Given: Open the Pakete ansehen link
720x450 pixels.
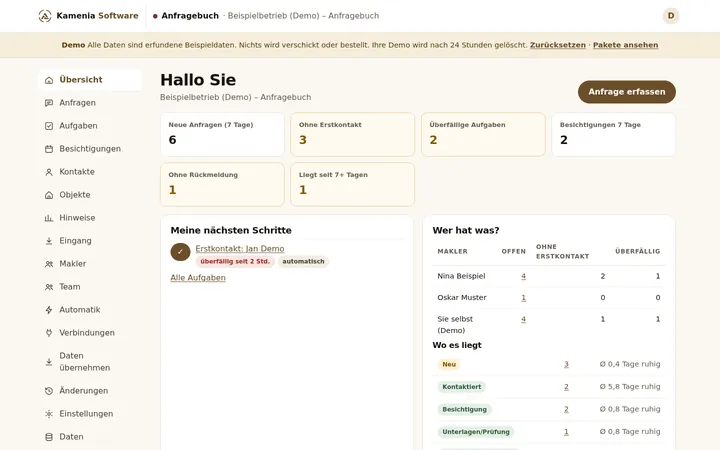Looking at the screenshot, I should point(625,45).
